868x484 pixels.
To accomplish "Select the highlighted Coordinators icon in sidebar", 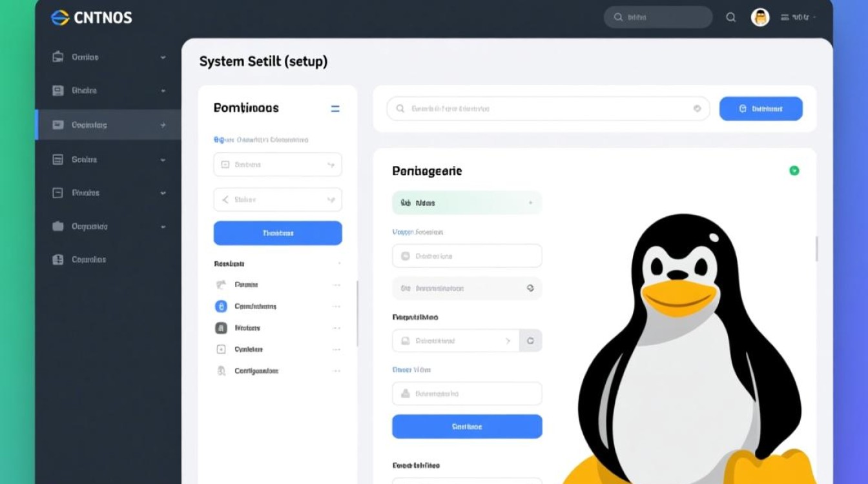I will pyautogui.click(x=57, y=125).
